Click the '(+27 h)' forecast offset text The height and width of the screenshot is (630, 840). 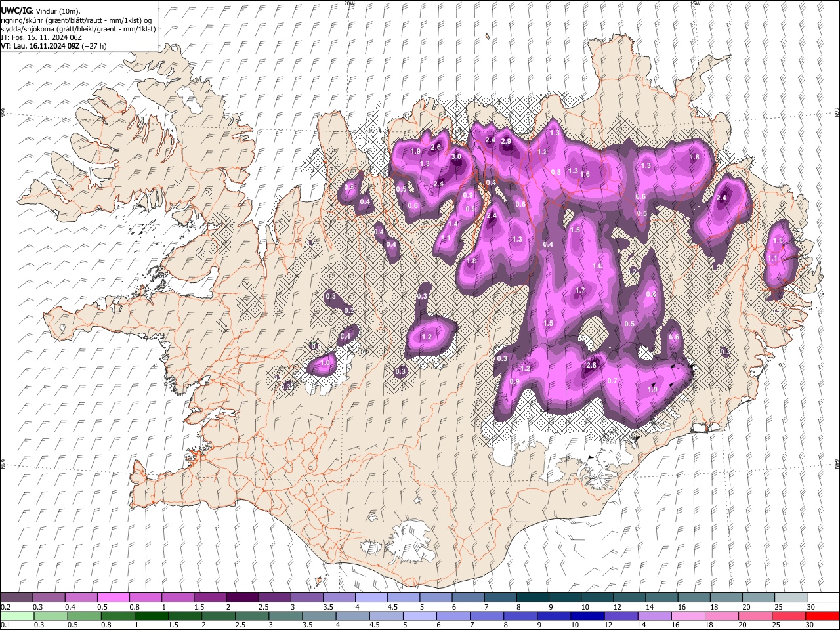click(94, 46)
